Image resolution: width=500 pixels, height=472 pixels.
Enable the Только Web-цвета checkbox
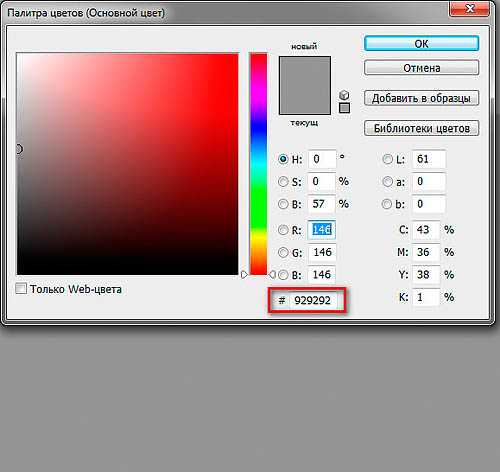(x=21, y=289)
